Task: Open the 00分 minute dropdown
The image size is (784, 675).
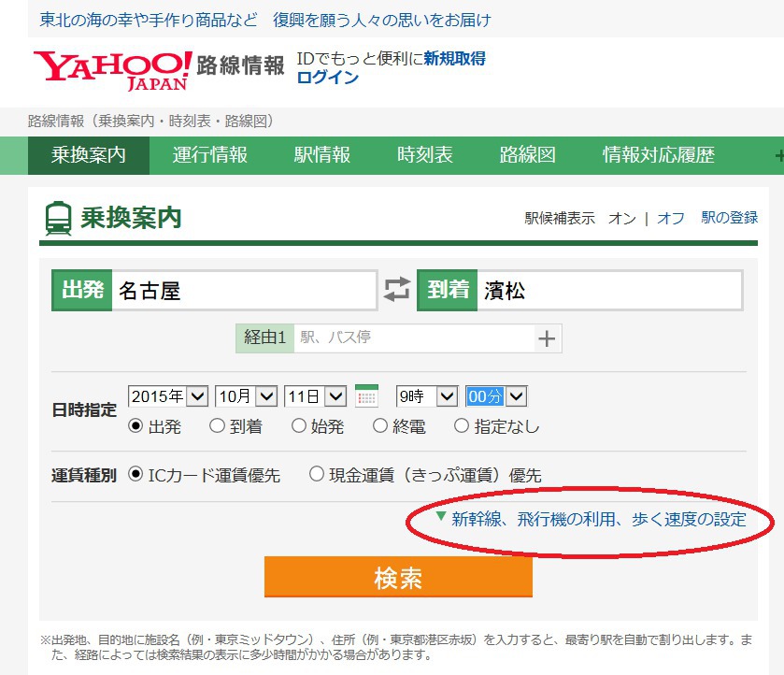Action: [x=496, y=396]
